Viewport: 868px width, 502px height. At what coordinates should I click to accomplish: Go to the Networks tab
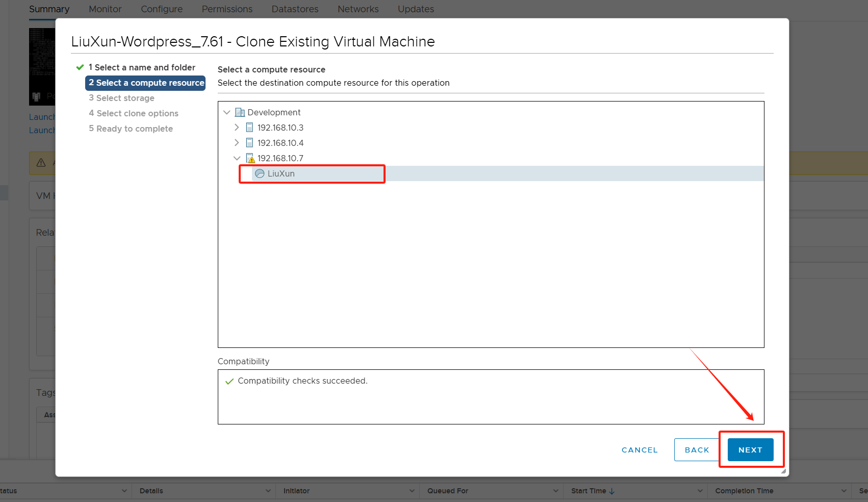[358, 9]
